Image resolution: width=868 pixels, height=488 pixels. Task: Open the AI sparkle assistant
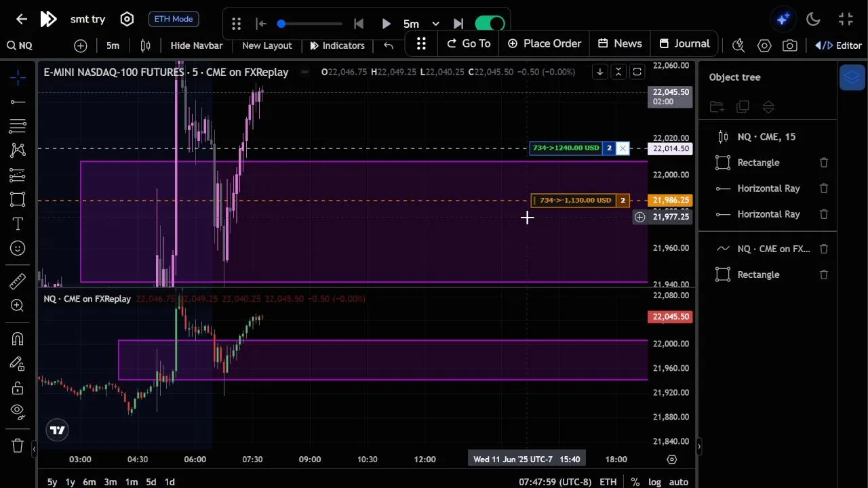pos(783,19)
